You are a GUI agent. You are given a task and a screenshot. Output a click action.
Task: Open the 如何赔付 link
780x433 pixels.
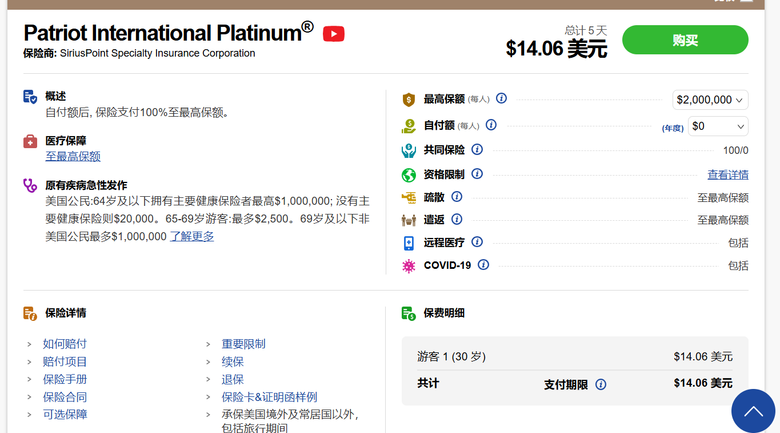(x=65, y=344)
